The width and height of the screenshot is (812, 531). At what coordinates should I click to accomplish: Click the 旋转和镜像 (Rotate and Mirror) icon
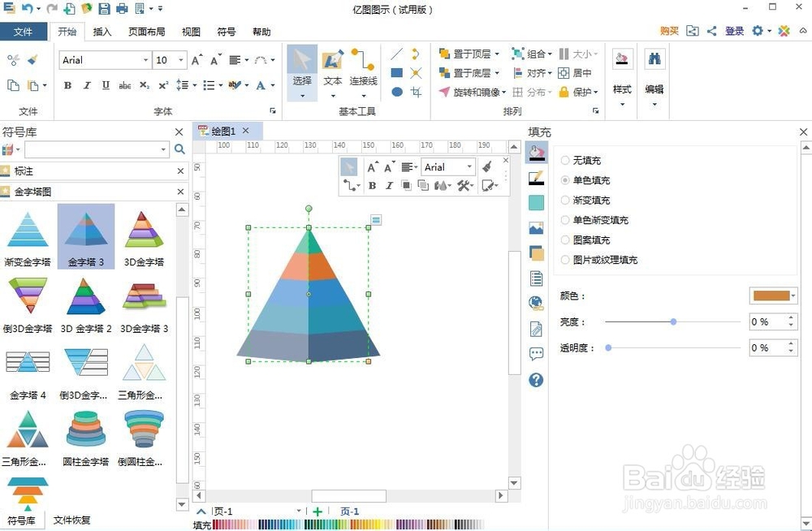(x=445, y=92)
